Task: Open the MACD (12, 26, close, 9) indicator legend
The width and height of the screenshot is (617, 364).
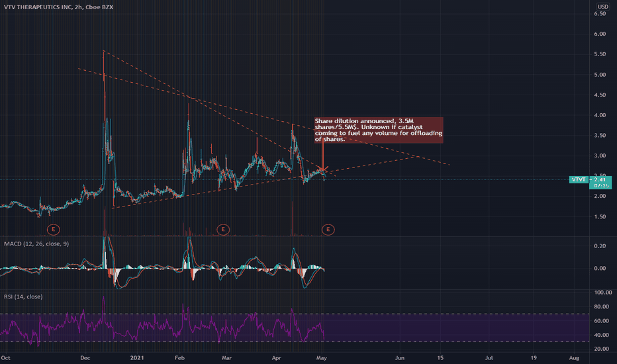Action: click(x=36, y=244)
